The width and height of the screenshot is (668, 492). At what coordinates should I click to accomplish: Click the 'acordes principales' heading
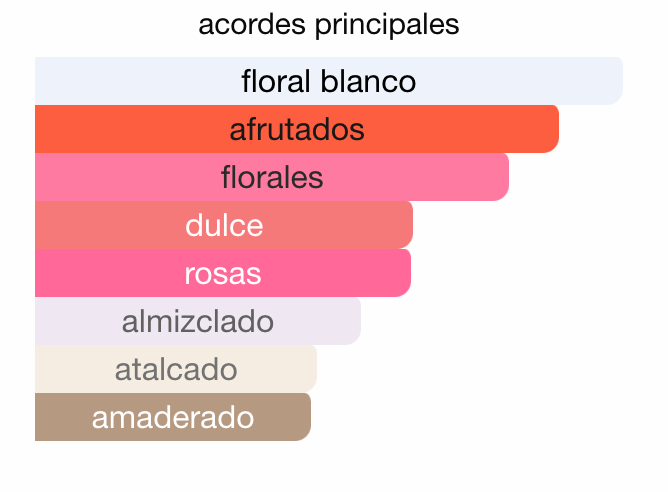(x=329, y=24)
